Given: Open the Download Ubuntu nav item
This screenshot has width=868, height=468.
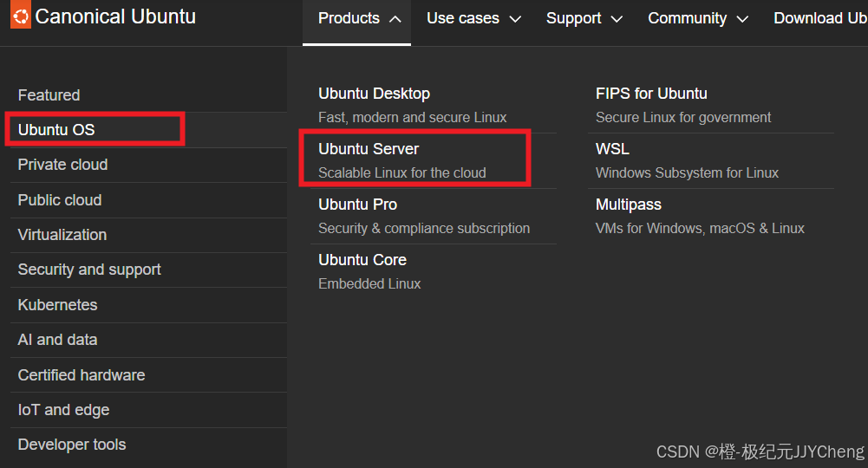Looking at the screenshot, I should tap(820, 18).
